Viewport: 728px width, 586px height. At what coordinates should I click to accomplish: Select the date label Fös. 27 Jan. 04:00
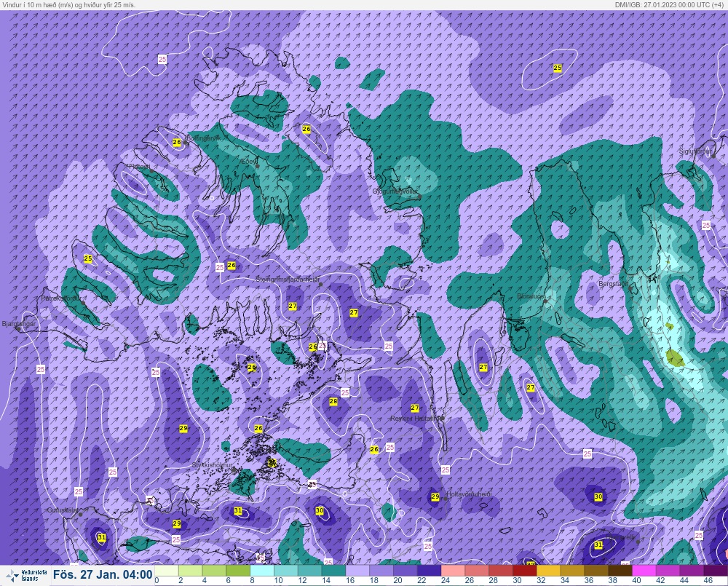(102, 575)
